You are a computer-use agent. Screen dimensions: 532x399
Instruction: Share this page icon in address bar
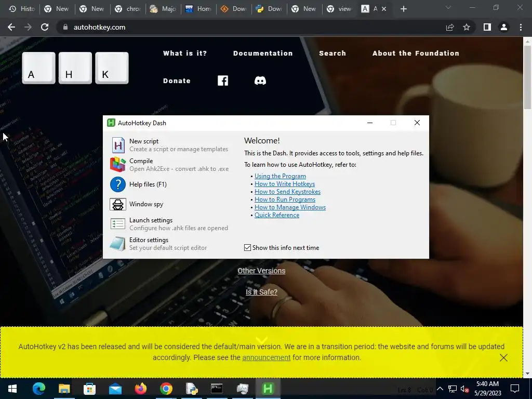pos(450,27)
